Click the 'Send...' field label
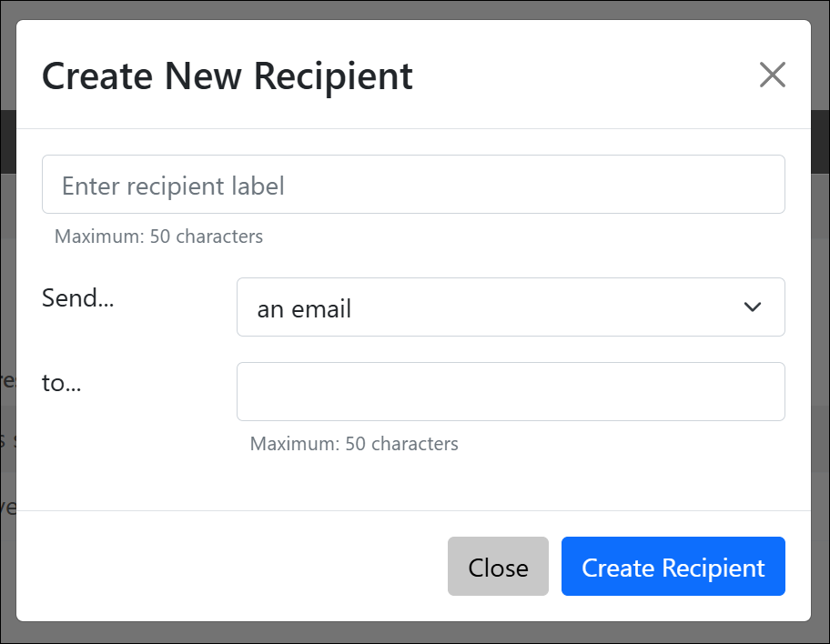Screen dimensions: 830x644 click(78, 298)
